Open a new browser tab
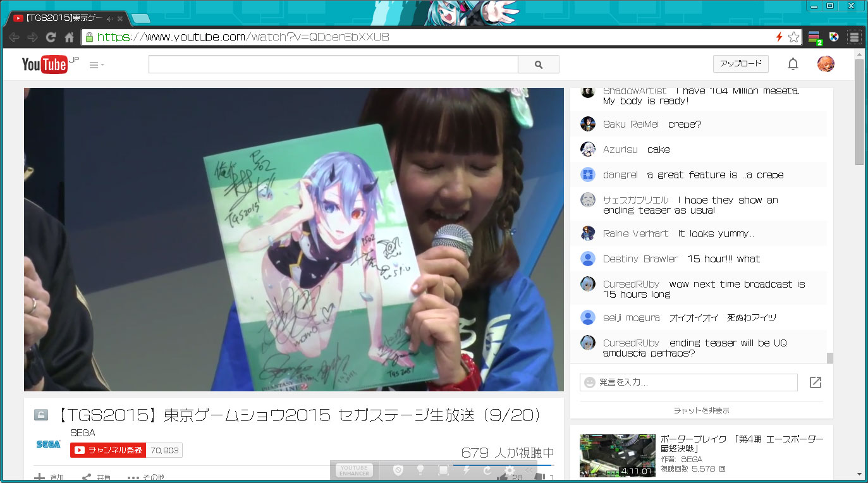 (x=140, y=18)
